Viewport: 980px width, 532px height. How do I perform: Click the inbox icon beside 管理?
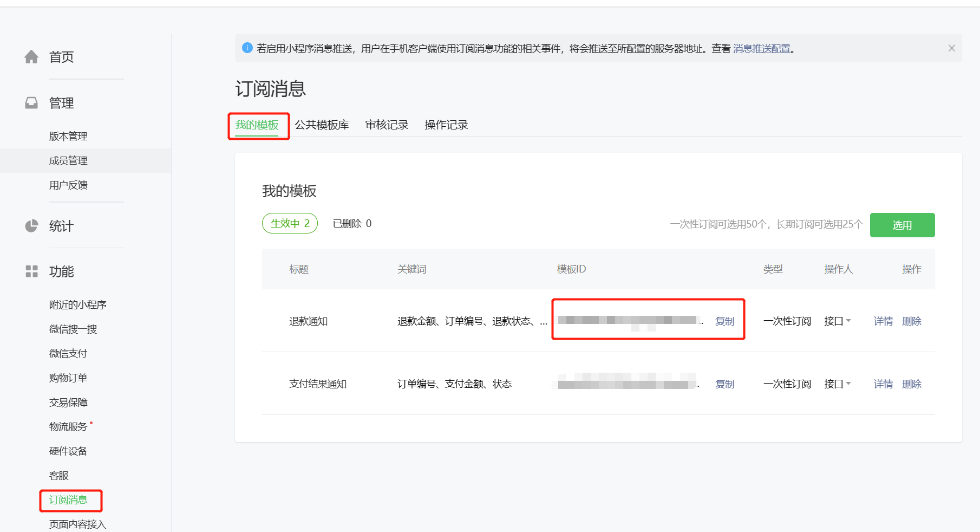click(x=31, y=103)
